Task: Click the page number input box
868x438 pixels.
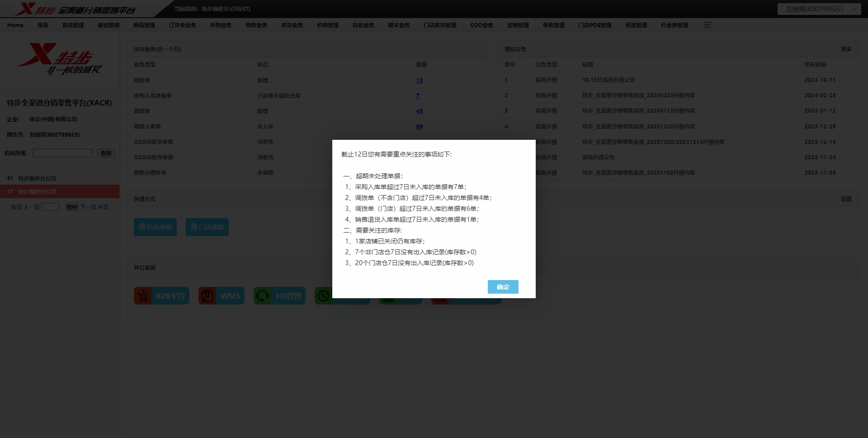Action: click(x=50, y=207)
